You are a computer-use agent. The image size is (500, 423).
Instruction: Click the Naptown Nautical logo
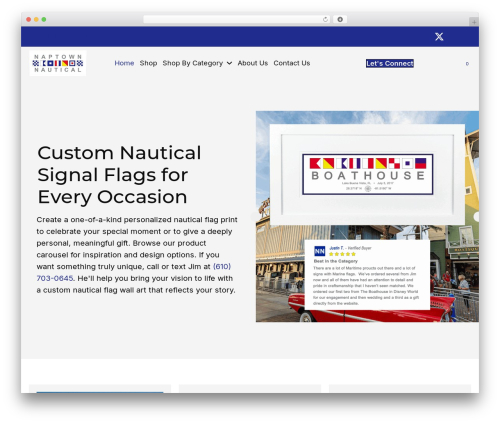(58, 63)
